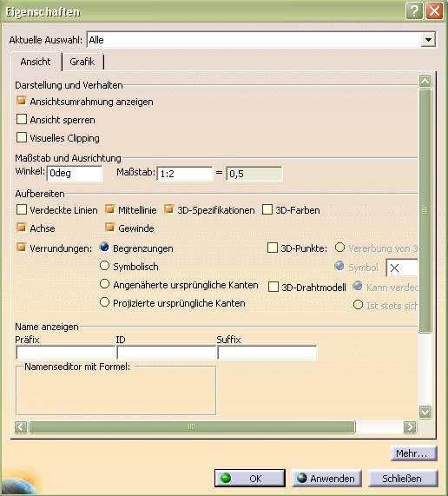Toggle Verdeckte Linien checkbox
The height and width of the screenshot is (496, 448).
[x=22, y=209]
